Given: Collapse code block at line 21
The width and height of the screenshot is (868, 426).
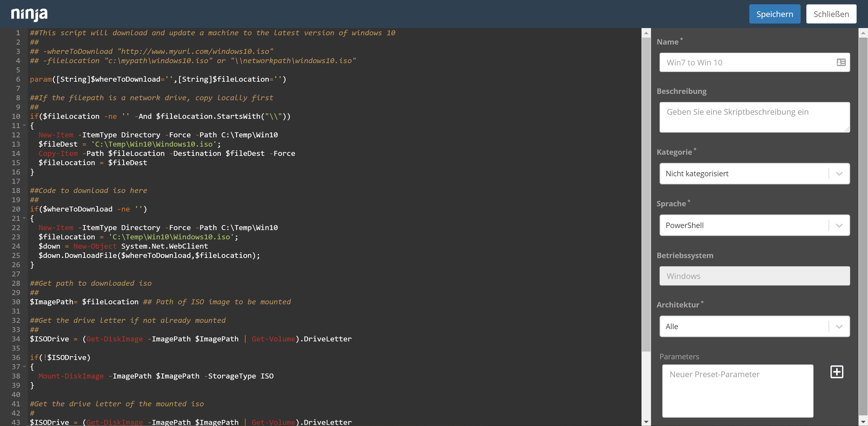Looking at the screenshot, I should pyautogui.click(x=24, y=219).
